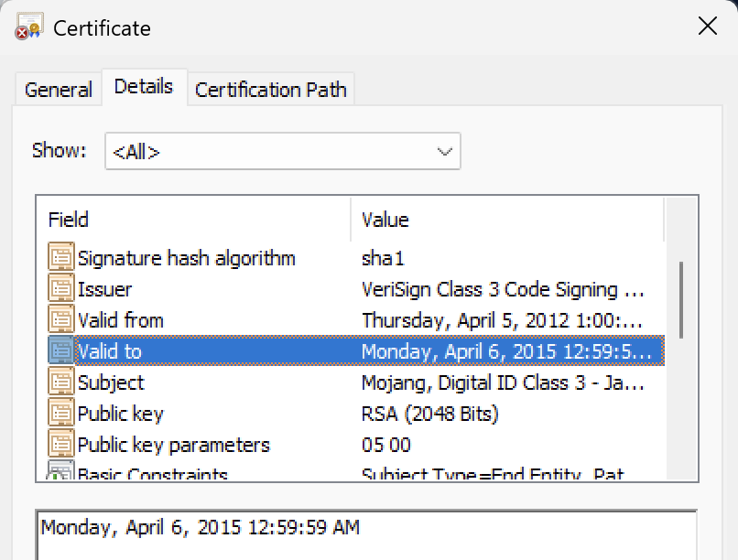Click the Public key parameters icon

(60, 445)
